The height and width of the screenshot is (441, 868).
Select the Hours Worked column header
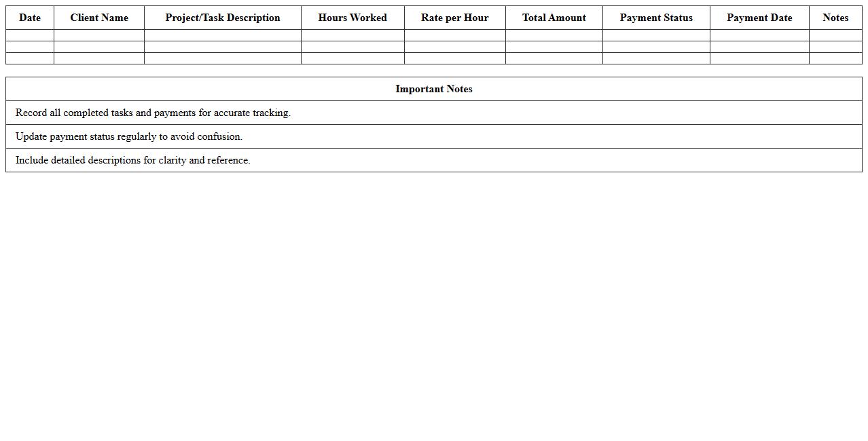(352, 18)
